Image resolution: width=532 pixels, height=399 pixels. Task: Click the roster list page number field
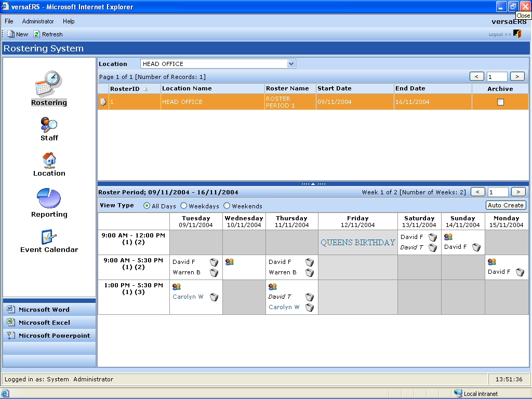pyautogui.click(x=497, y=77)
